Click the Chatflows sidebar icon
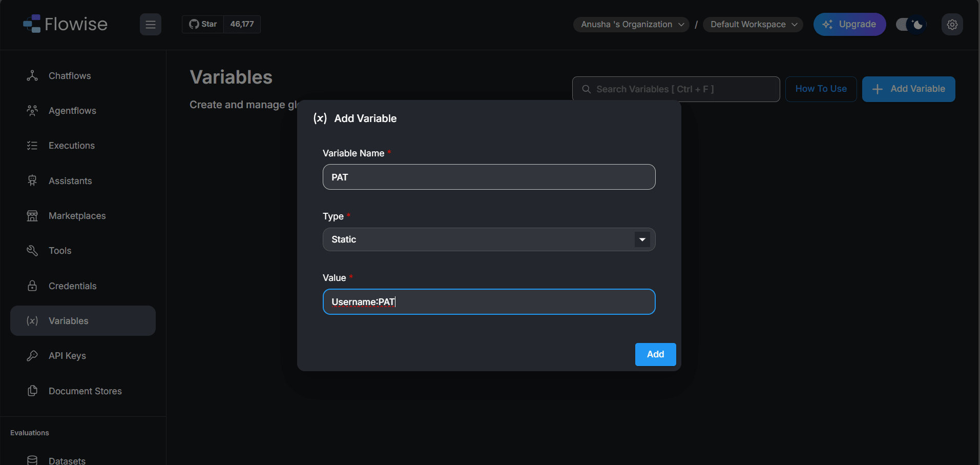 click(32, 76)
